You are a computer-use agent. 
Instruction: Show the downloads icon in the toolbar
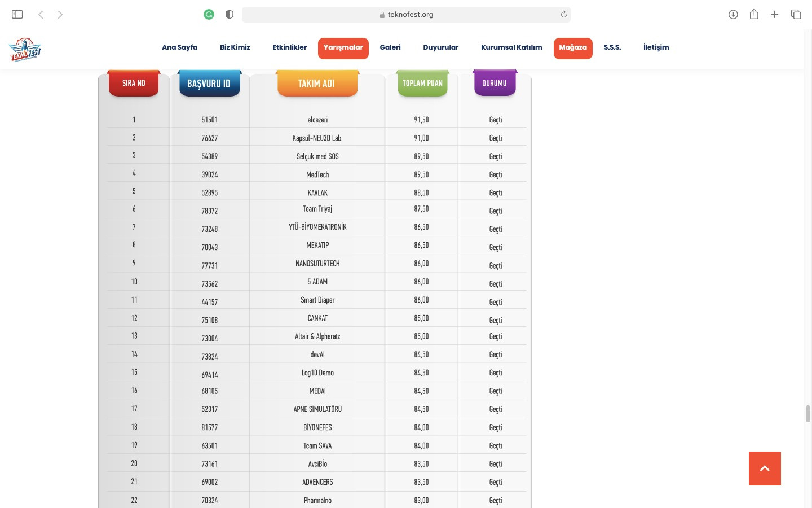(733, 14)
